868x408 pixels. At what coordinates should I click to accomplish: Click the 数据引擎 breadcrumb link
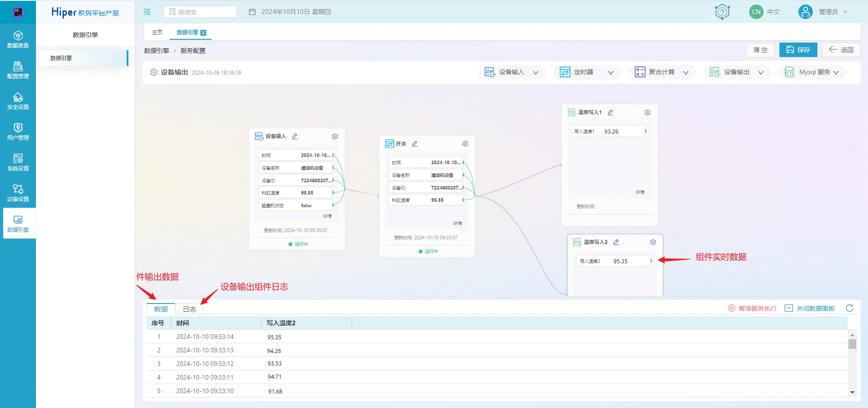click(156, 51)
